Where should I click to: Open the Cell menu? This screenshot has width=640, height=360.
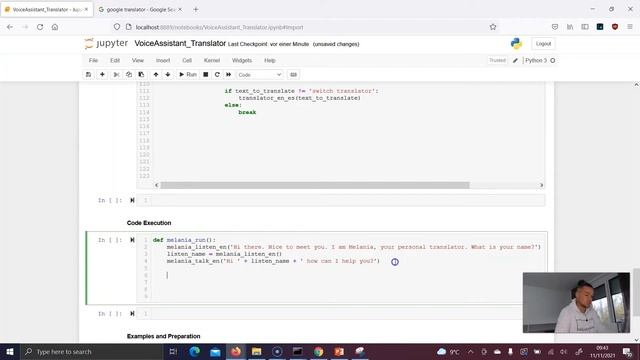click(187, 60)
